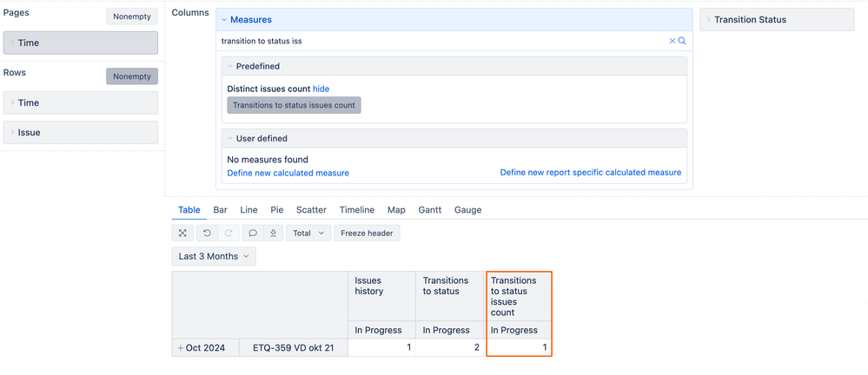The image size is (868, 375).
Task: Switch to the Scatter chart tab
Action: tap(311, 210)
